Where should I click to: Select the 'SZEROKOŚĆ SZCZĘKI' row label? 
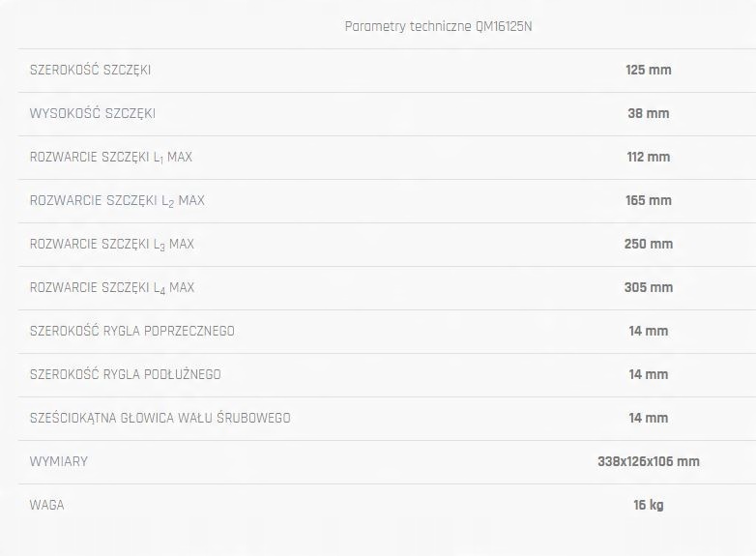tap(90, 70)
